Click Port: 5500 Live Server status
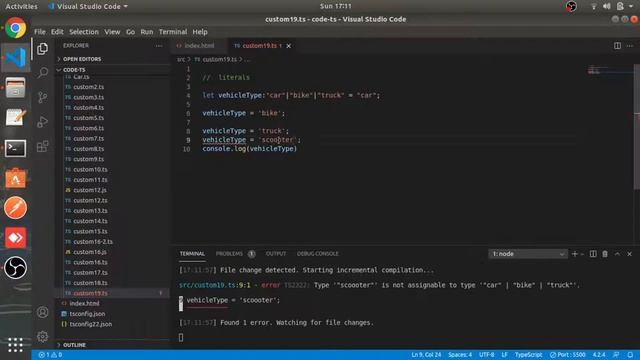Viewport: 640px width, 360px height. click(567, 355)
